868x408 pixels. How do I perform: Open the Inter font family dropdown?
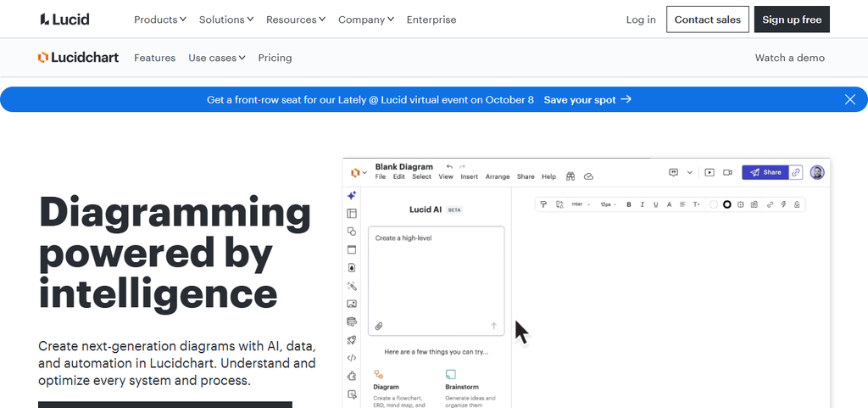581,204
